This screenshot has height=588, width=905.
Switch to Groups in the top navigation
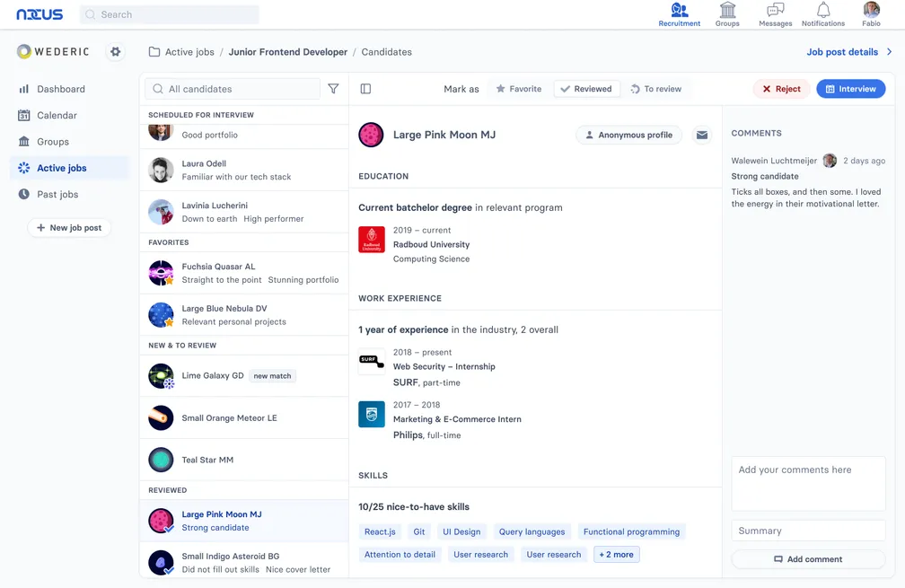click(727, 13)
